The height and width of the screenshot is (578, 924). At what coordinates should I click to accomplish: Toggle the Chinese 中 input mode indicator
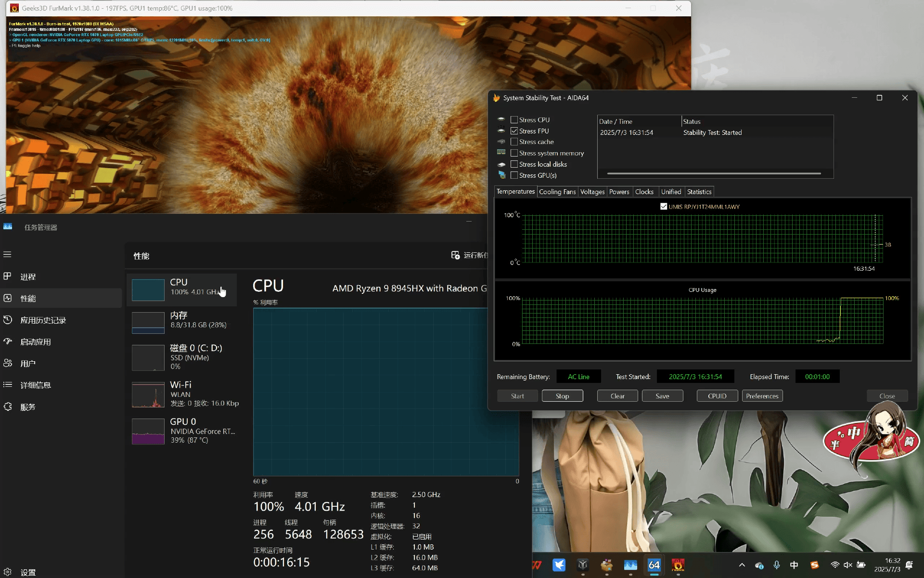(794, 565)
